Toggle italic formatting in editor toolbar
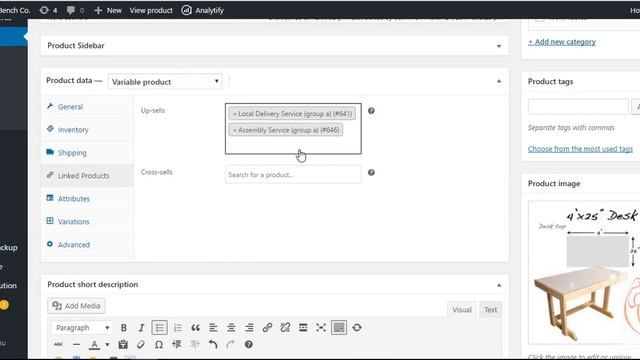Image resolution: width=640 pixels, height=360 pixels. 141,328
